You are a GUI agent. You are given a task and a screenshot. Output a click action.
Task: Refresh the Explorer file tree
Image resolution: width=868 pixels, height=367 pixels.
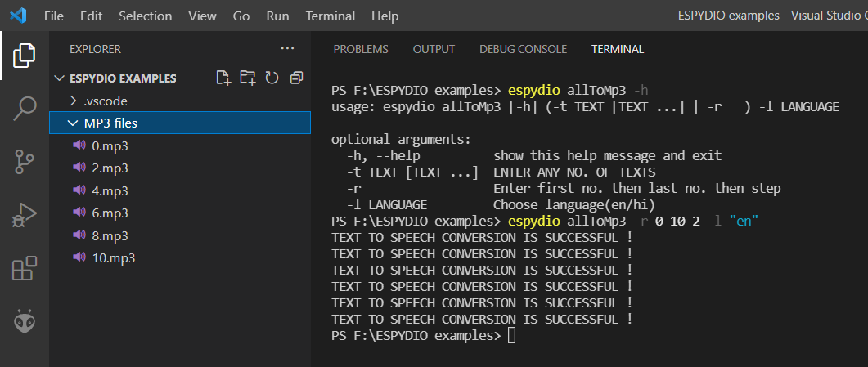click(272, 78)
